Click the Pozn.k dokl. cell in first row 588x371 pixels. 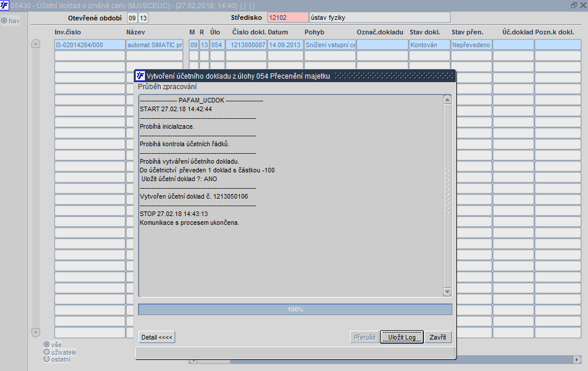(558, 45)
